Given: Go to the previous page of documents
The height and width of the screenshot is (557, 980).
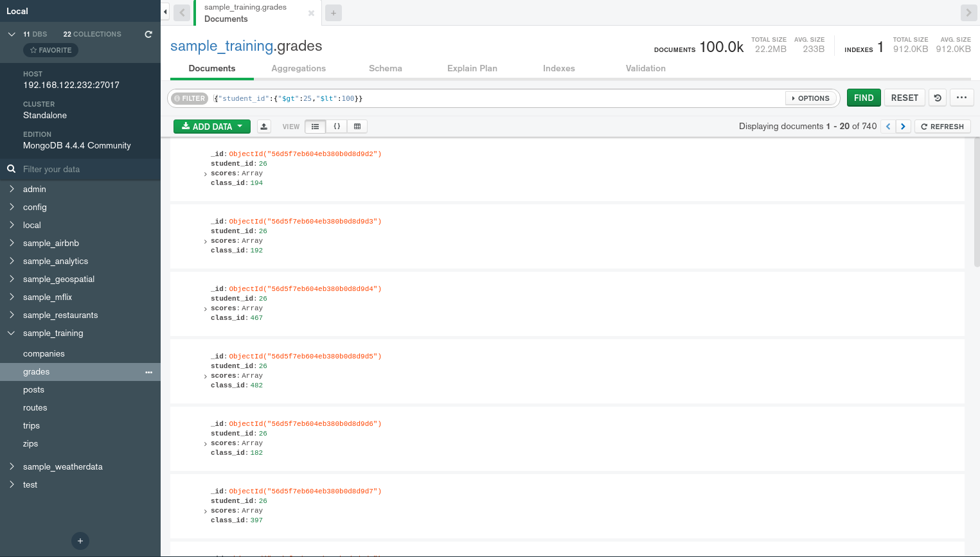Looking at the screenshot, I should pos(888,127).
